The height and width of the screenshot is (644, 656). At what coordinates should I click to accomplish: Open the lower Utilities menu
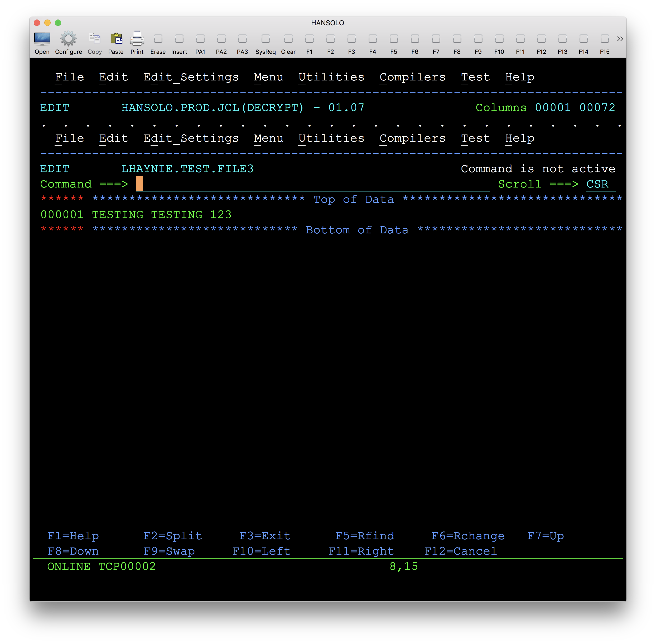click(331, 138)
